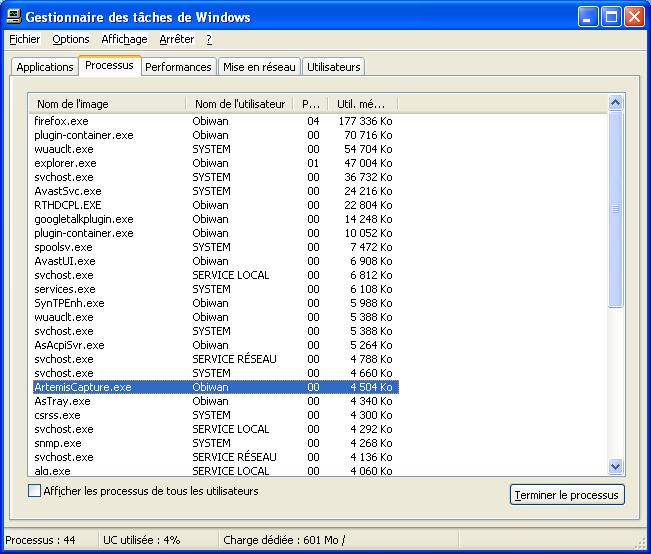Select plugin-container.exe using 70 716 Ko
651x554 pixels.
(x=216, y=135)
